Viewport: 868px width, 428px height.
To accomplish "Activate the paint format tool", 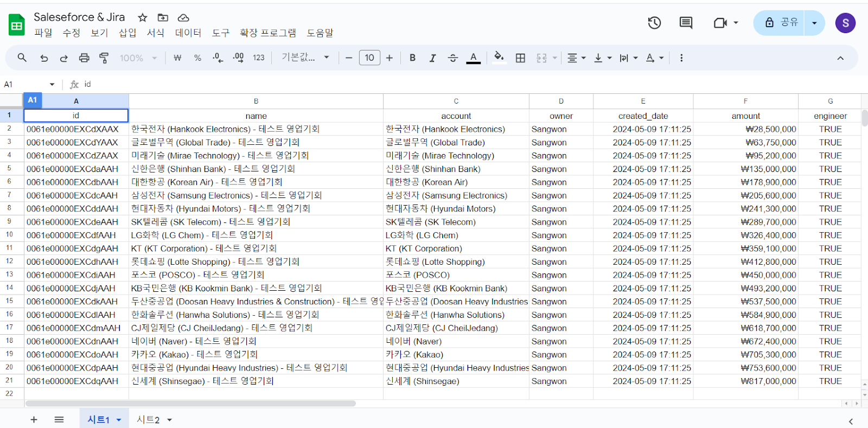I will coord(104,58).
